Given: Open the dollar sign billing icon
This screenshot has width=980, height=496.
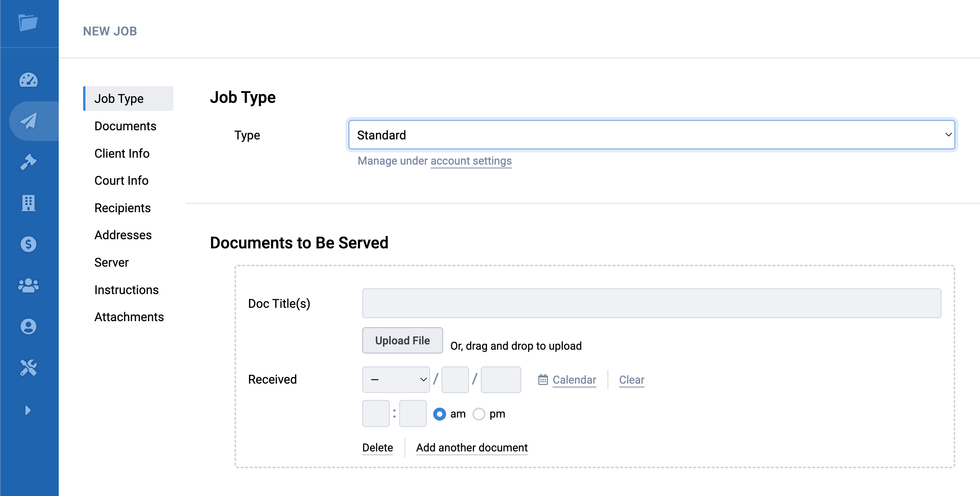Looking at the screenshot, I should tap(28, 244).
